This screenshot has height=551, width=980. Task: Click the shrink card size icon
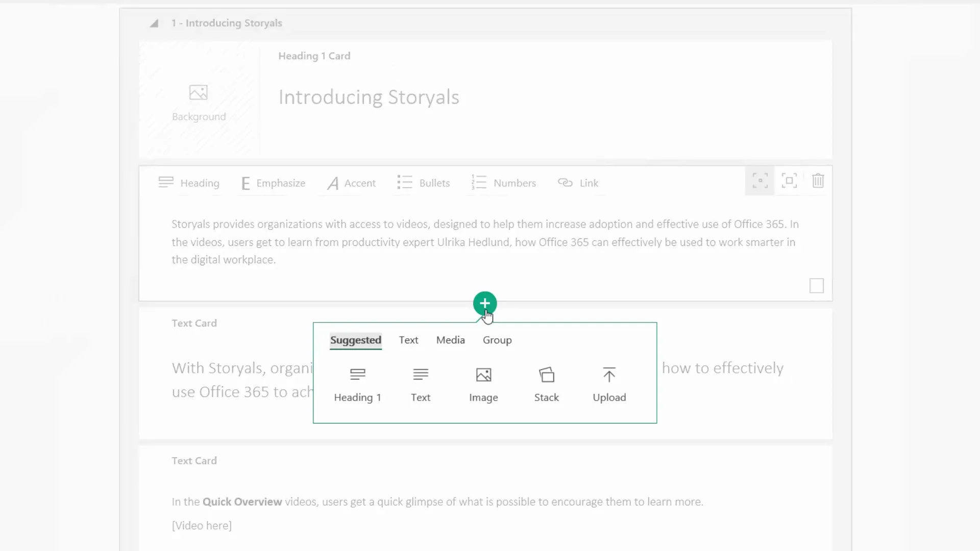pyautogui.click(x=760, y=181)
